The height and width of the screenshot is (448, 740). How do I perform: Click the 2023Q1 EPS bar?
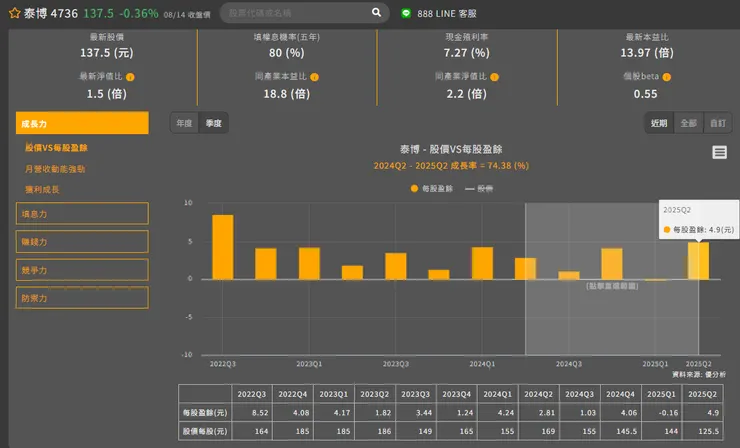(309, 263)
